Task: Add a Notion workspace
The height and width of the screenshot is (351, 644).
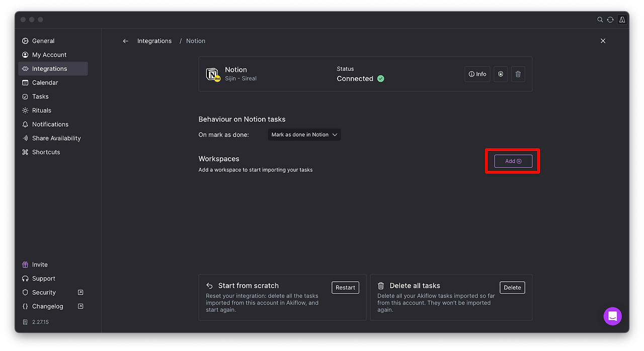Action: [x=513, y=161]
